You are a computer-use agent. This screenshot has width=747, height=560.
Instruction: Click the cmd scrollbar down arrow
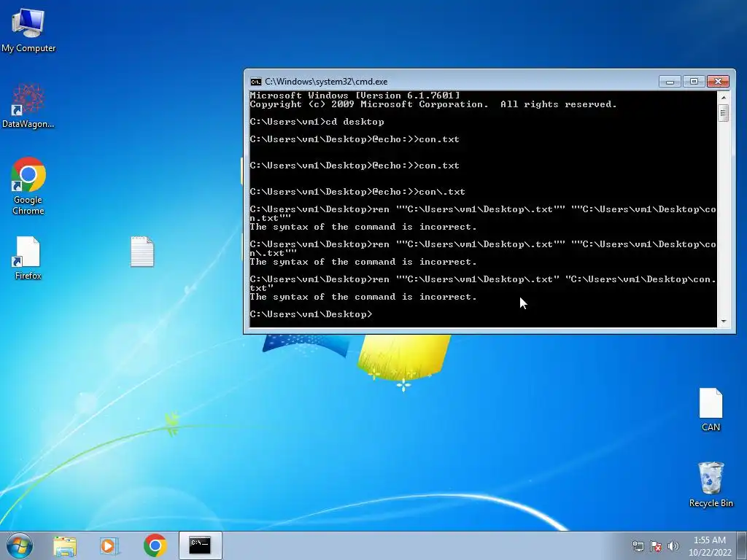coord(723,322)
